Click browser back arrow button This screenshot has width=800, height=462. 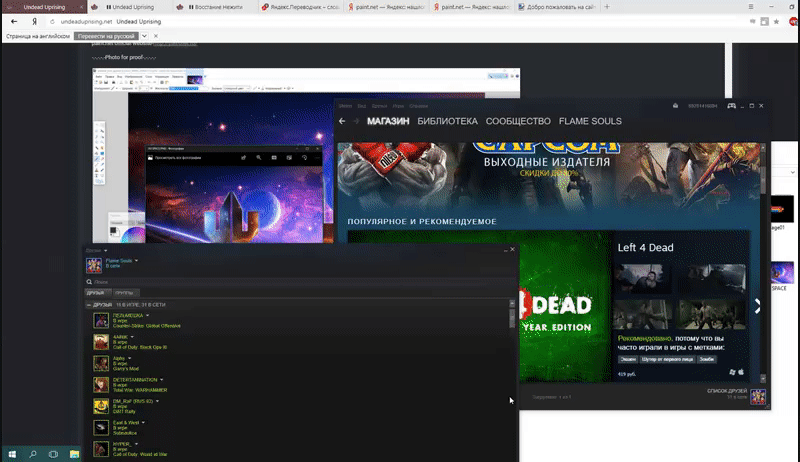[x=14, y=21]
